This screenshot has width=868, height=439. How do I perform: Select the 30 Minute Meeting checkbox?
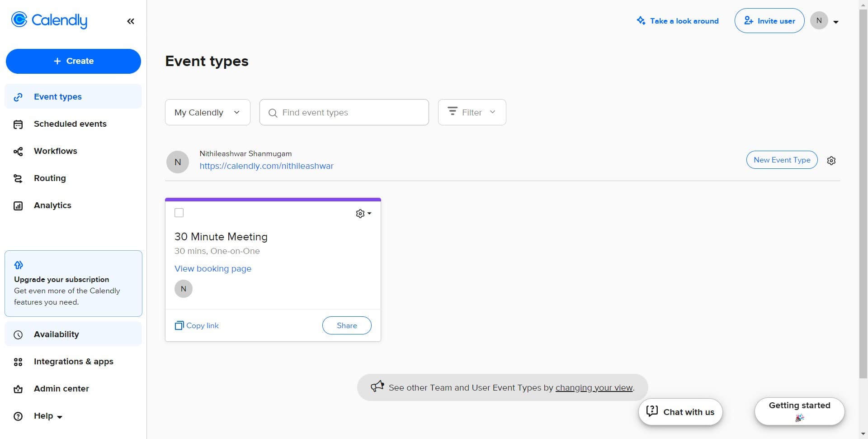[x=179, y=213]
